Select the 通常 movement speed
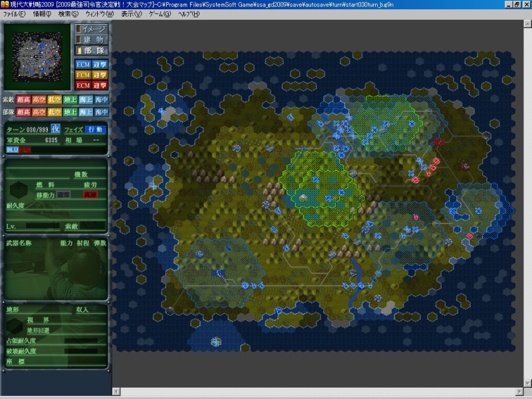The height and width of the screenshot is (399, 532). 63,194
